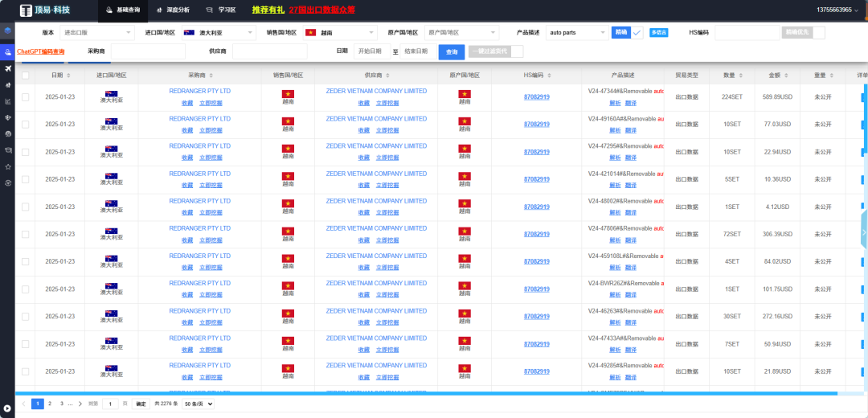
Task: Open the 原产国/地区 dropdown
Action: [x=461, y=33]
